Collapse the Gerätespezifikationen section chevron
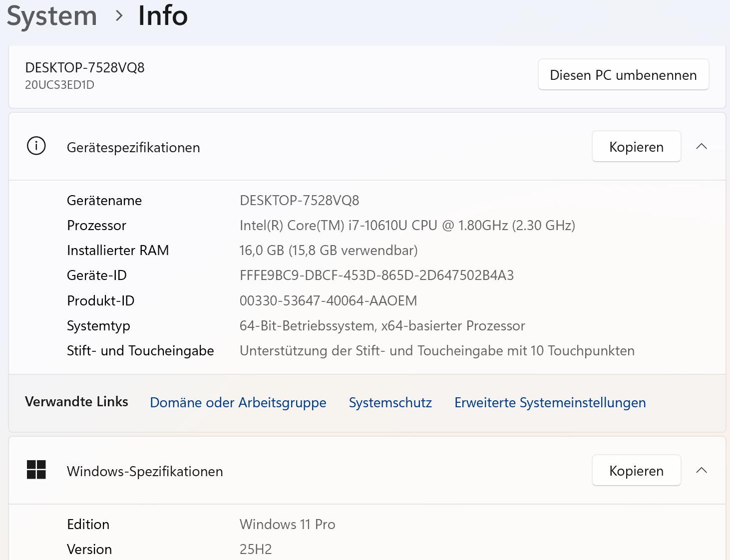This screenshot has height=560, width=730. (702, 146)
